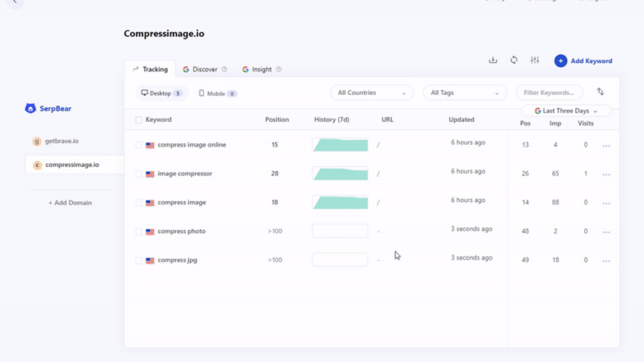Click the compress image online keyword text
This screenshot has width=644, height=362.
coord(192,145)
